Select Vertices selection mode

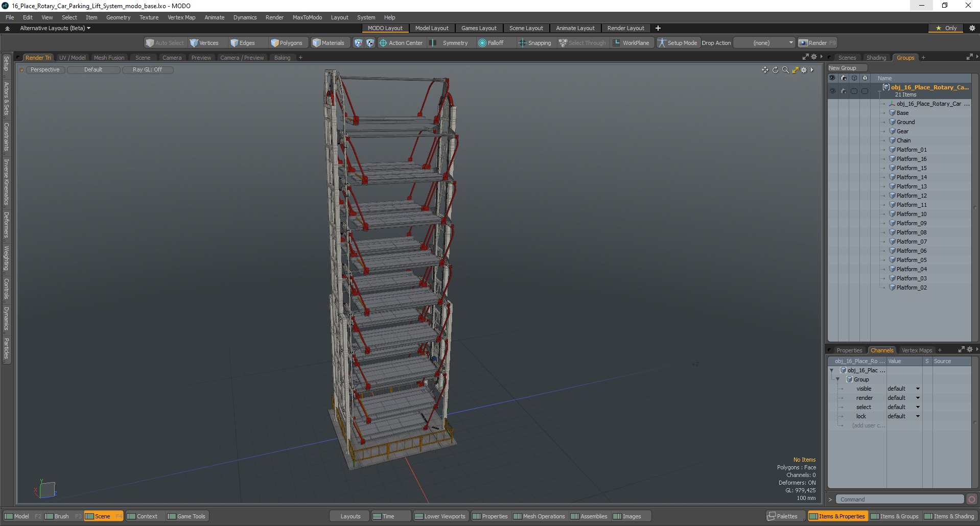point(204,43)
